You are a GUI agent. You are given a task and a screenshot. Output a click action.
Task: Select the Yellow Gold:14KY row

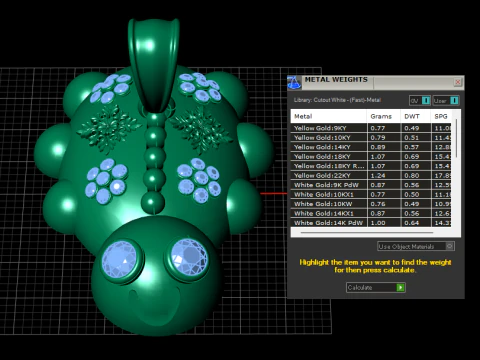pos(371,147)
